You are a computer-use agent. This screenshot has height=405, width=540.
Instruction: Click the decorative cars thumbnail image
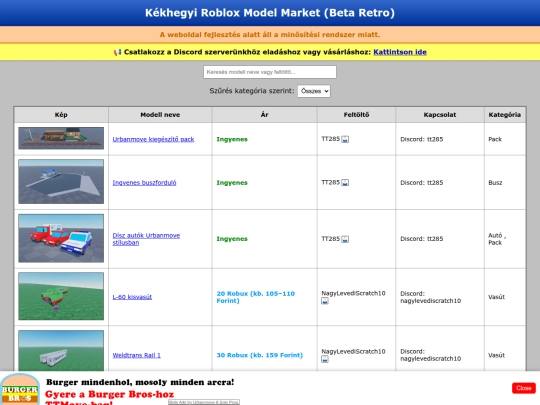(x=61, y=238)
